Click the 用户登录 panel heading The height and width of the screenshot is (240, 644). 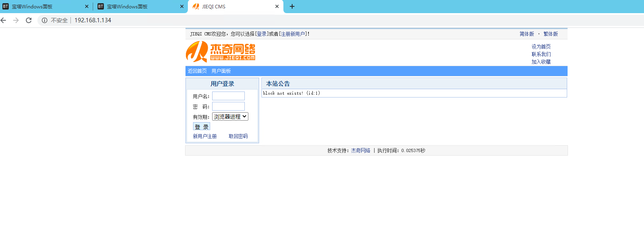coord(222,84)
